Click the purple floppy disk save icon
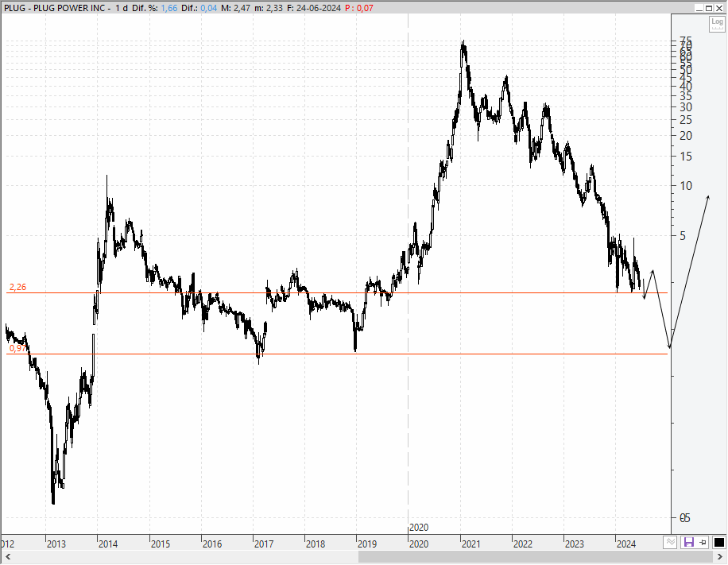728x565 pixels. coord(688,542)
